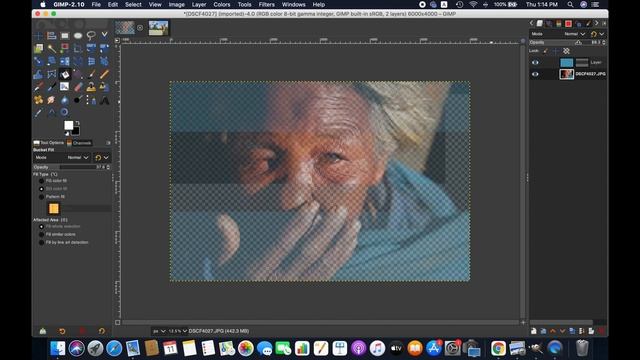Raise layer with the up arrow

(x=553, y=331)
